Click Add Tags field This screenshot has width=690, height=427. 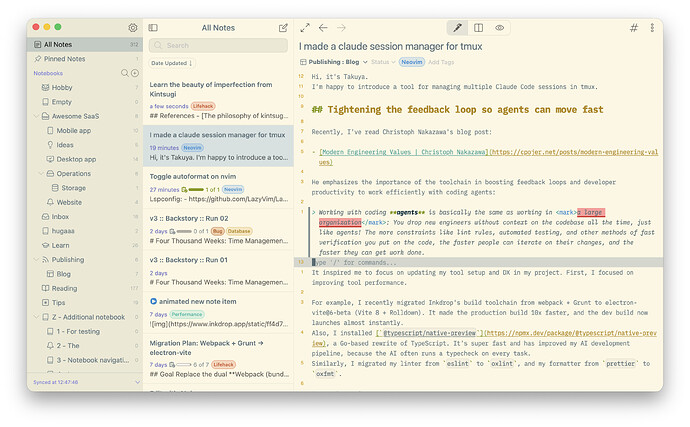pos(441,62)
